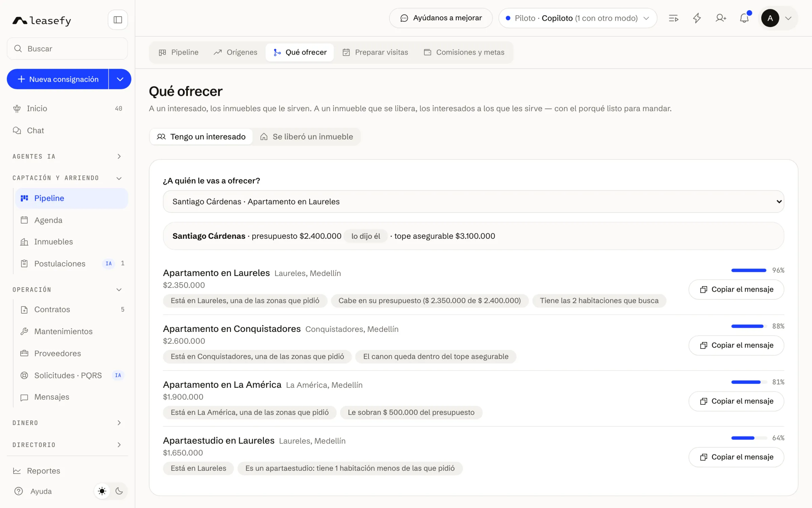Switch to light theme sun toggle
This screenshot has height=508, width=812.
coord(102,491)
